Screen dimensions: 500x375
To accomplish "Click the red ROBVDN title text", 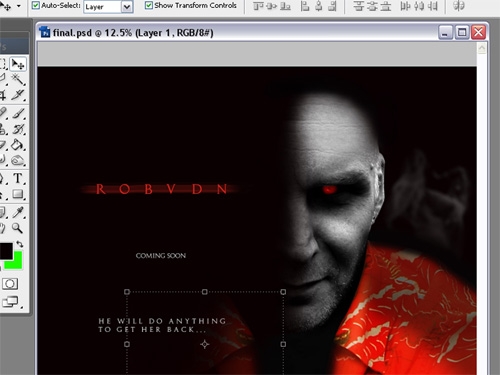I will tap(162, 189).
